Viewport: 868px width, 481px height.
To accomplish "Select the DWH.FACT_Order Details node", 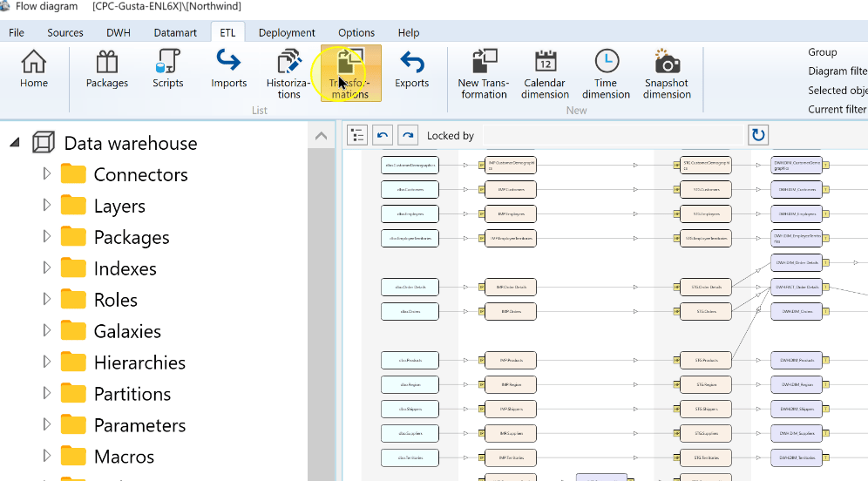I will coord(797,288).
